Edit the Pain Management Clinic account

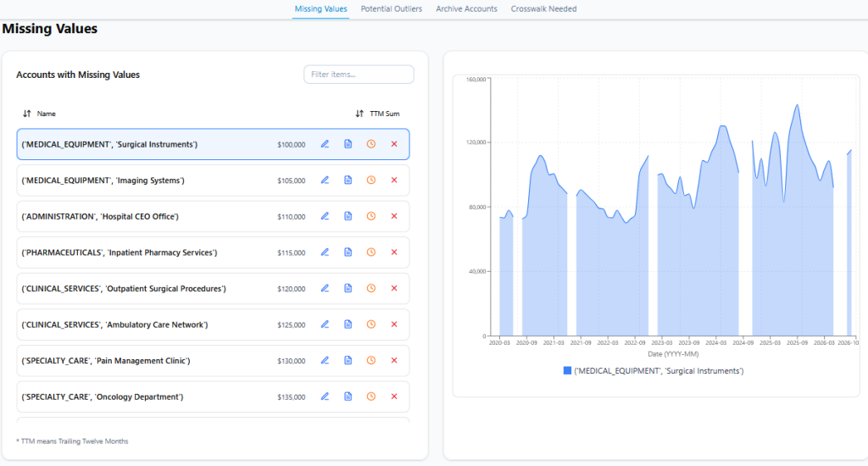[x=325, y=360]
